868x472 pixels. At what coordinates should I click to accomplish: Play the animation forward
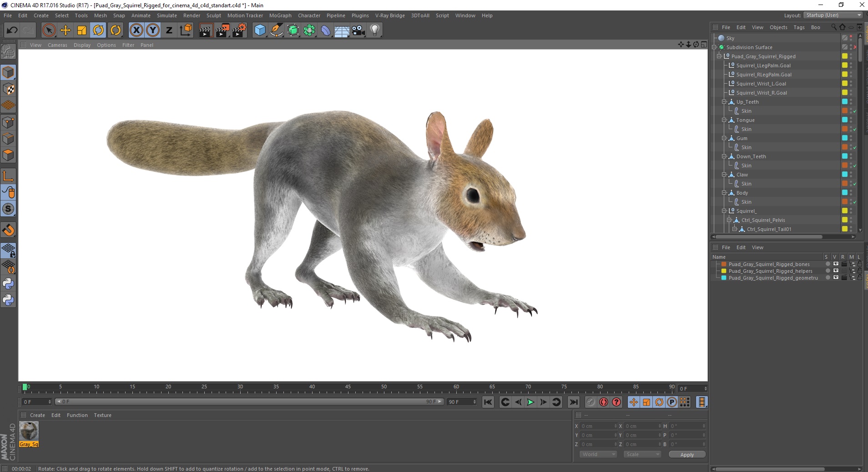coord(530,402)
